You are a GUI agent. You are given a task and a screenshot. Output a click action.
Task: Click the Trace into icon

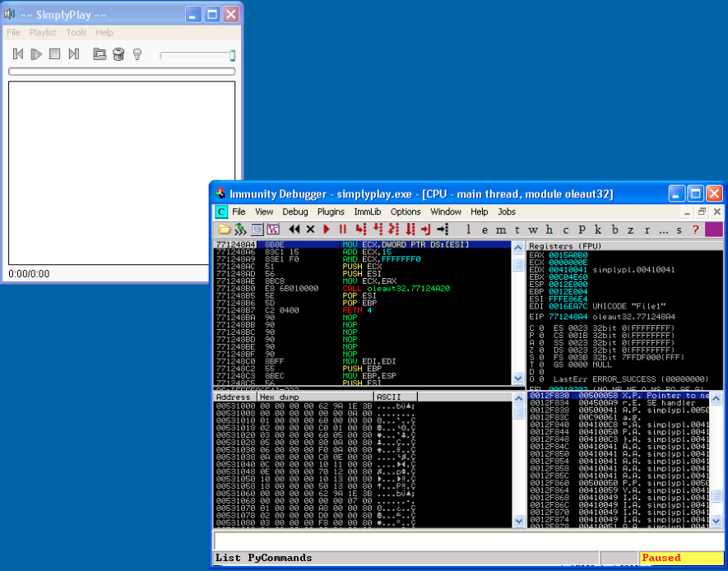point(394,229)
